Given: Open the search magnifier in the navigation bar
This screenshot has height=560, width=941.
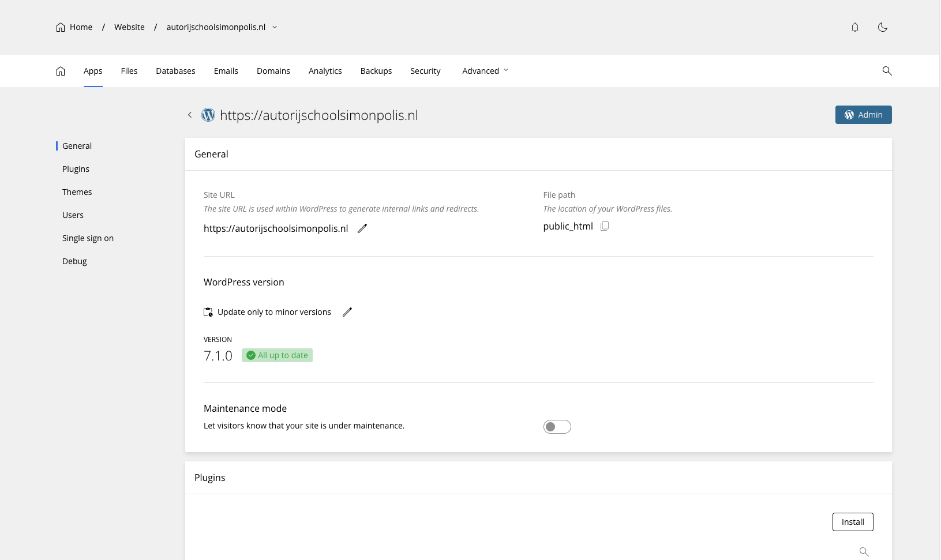Looking at the screenshot, I should pyautogui.click(x=887, y=71).
